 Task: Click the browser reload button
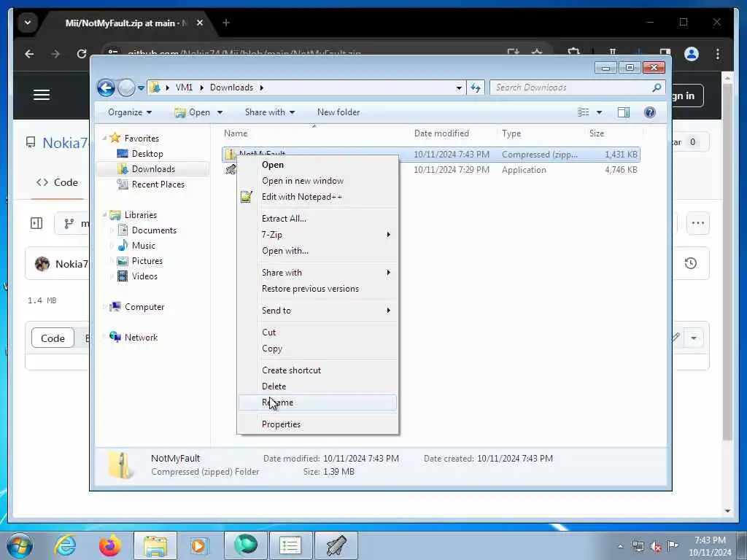coord(82,54)
